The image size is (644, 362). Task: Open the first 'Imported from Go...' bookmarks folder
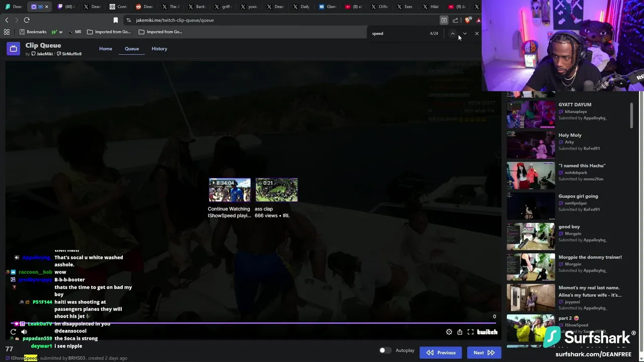pos(109,32)
